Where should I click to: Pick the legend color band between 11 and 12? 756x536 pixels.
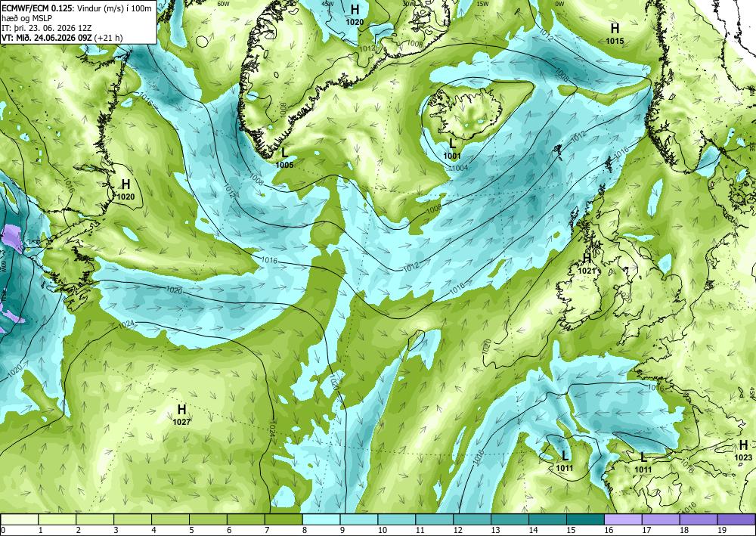pos(435,519)
